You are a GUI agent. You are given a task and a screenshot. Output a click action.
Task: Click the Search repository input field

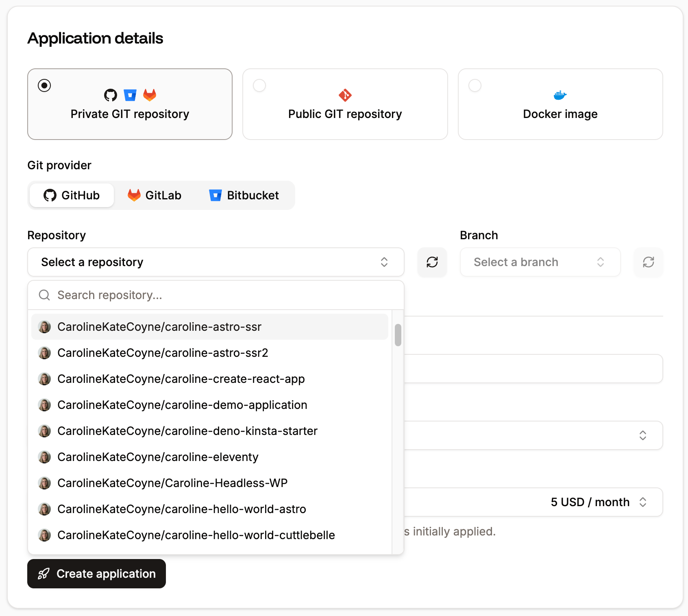click(x=216, y=295)
